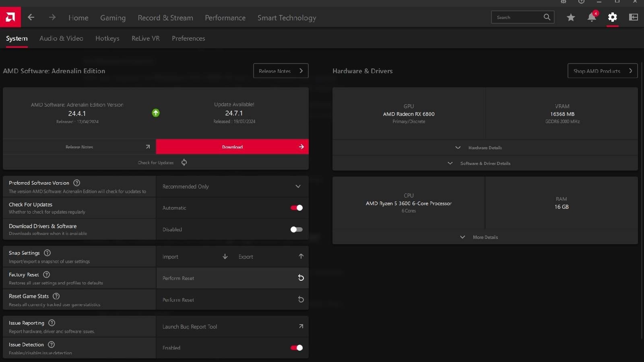Switch to the Hotkeys tab
The image size is (644, 362).
107,39
